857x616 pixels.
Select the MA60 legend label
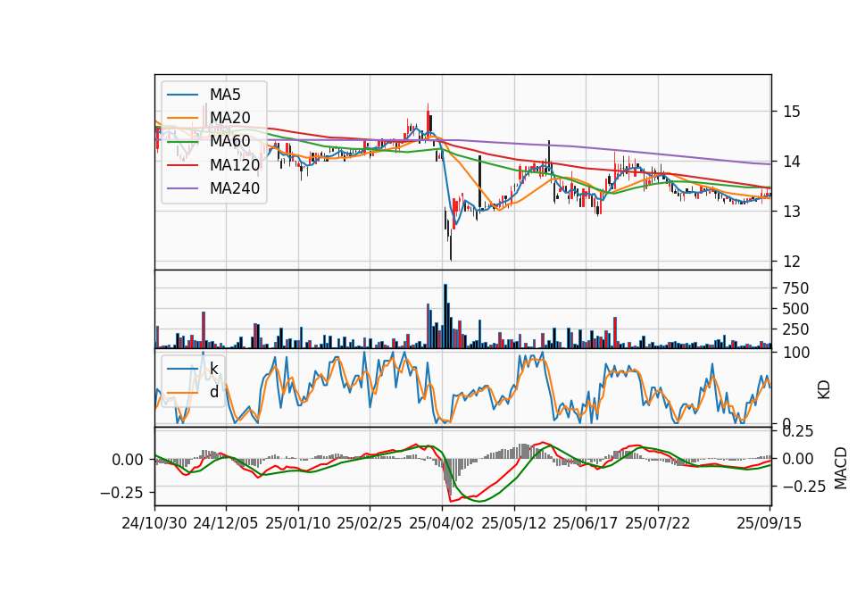pyautogui.click(x=229, y=141)
